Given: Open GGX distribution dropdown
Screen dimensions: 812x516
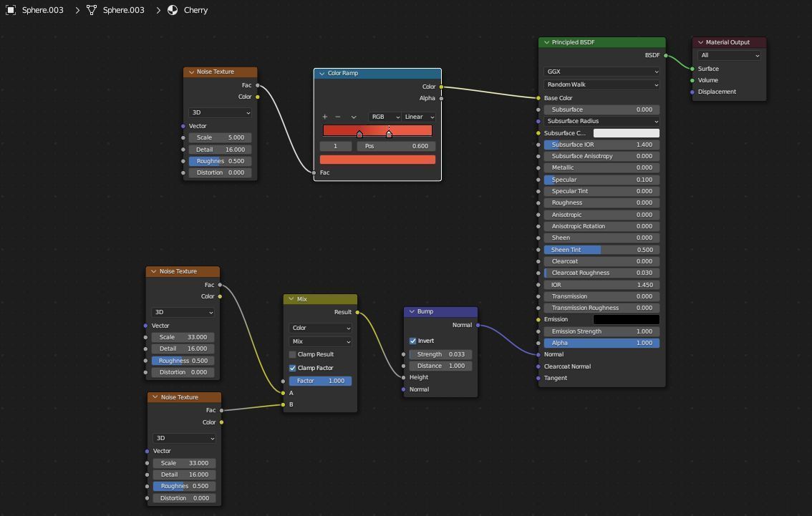Looking at the screenshot, I should pos(601,72).
